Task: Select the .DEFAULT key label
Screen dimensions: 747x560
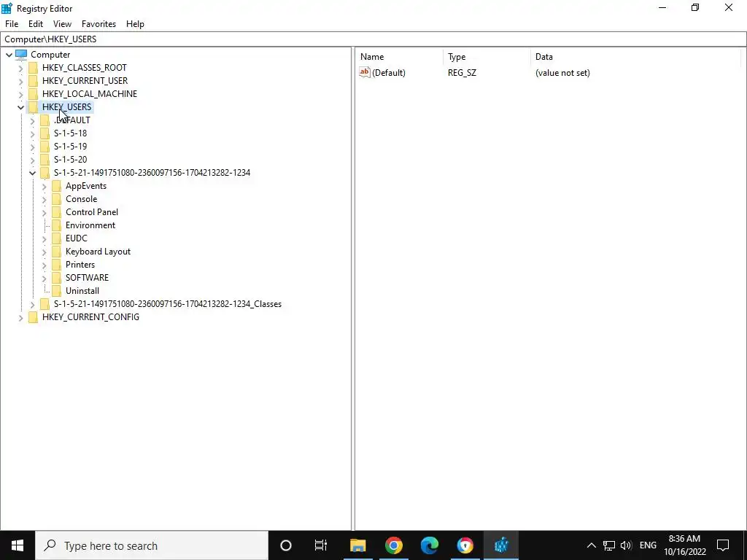Action: coord(72,120)
